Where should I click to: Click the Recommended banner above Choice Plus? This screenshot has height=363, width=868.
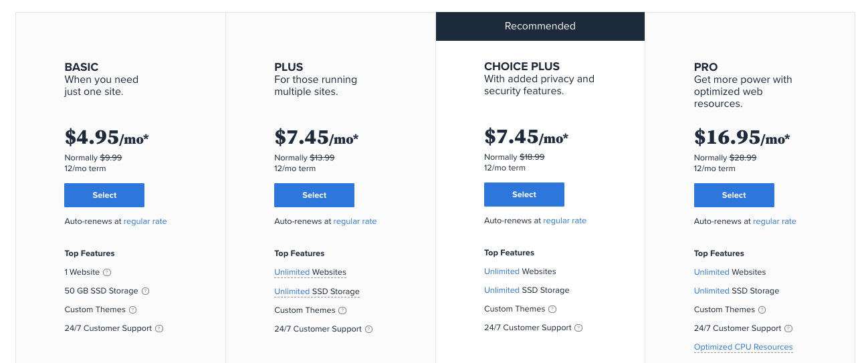pyautogui.click(x=540, y=26)
